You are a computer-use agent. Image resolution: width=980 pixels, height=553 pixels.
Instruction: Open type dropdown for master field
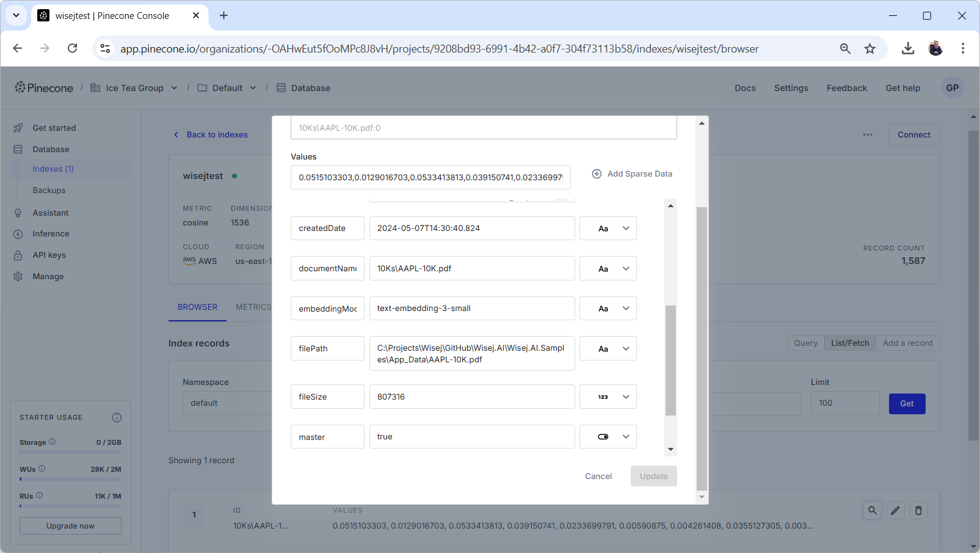[x=608, y=437]
